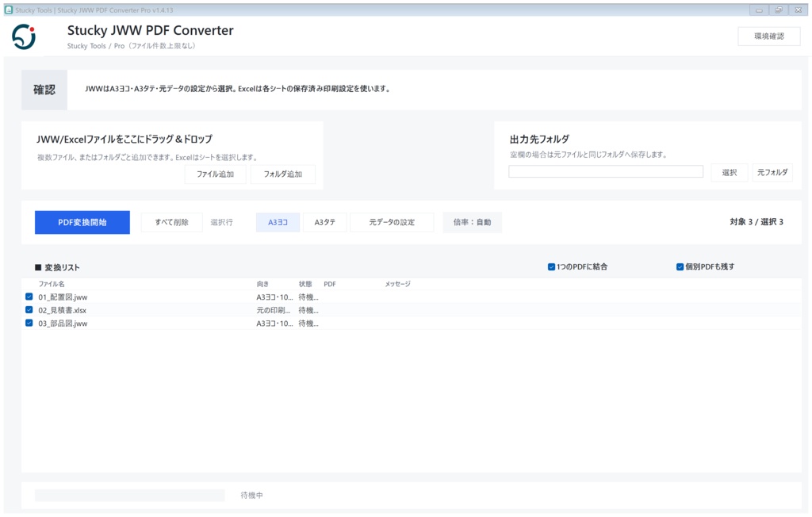Click the 元フォルダ button
This screenshot has height=517, width=812.
772,173
